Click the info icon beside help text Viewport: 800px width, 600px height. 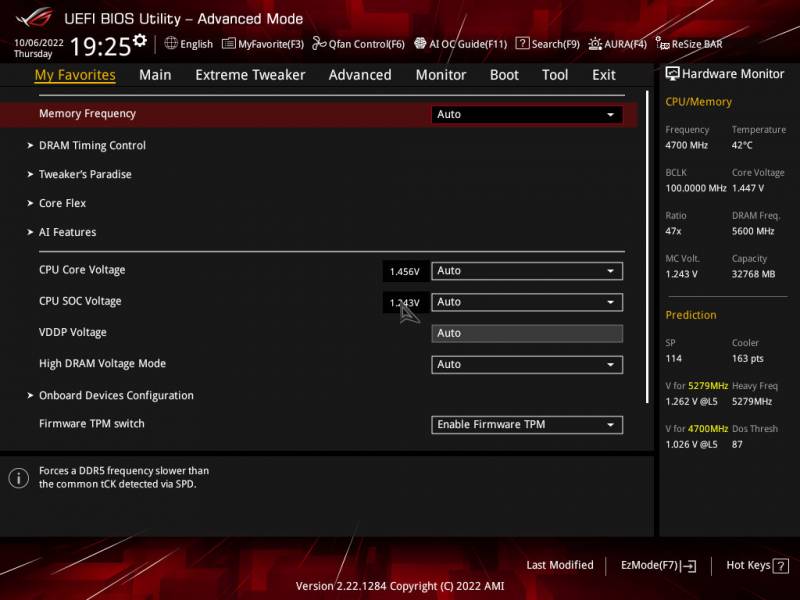(19, 478)
